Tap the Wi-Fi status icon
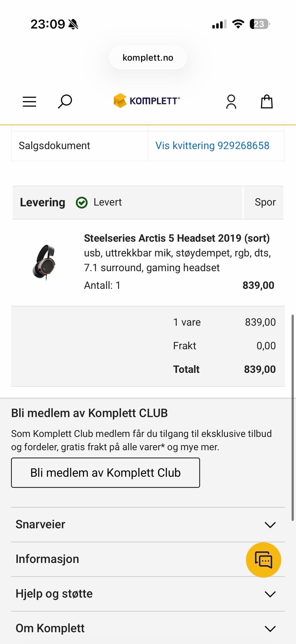 (238, 24)
